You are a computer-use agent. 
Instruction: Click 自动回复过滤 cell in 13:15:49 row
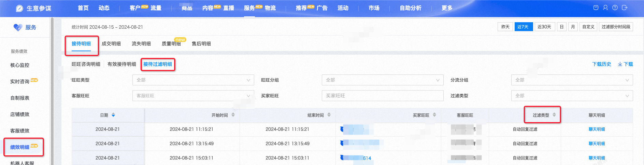525,144
